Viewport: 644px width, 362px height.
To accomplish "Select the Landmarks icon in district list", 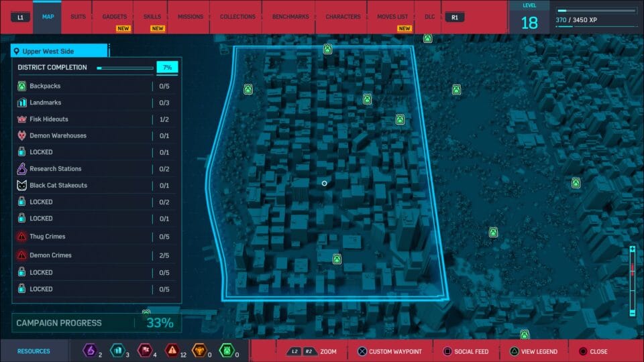I will click(21, 103).
